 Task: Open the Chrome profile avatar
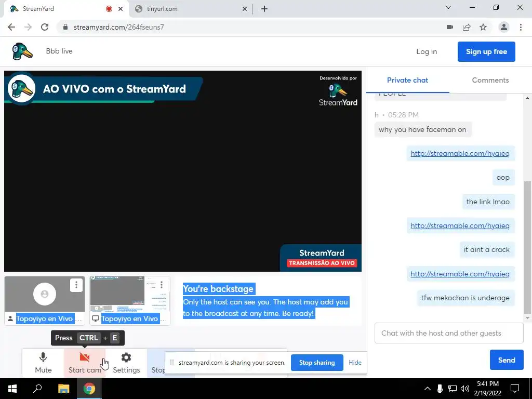point(504,27)
